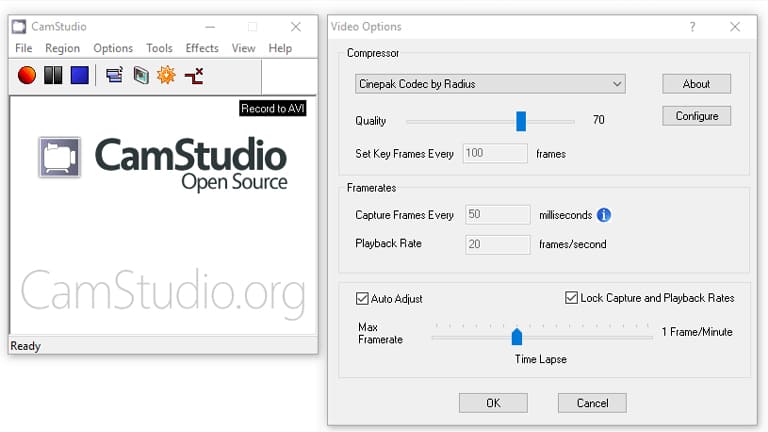Click the Set Key Frames Every field

pyautogui.click(x=495, y=153)
